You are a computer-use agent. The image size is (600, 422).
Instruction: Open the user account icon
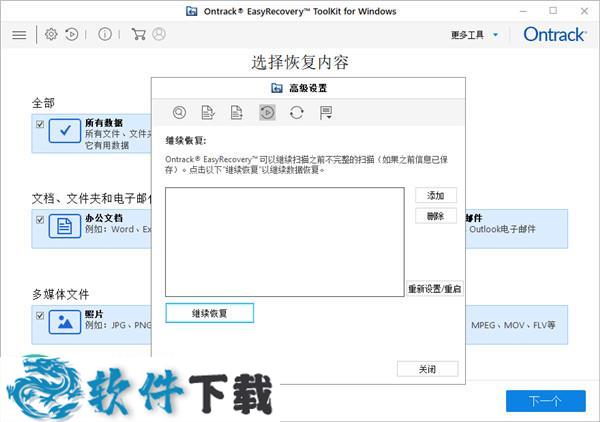point(159,34)
